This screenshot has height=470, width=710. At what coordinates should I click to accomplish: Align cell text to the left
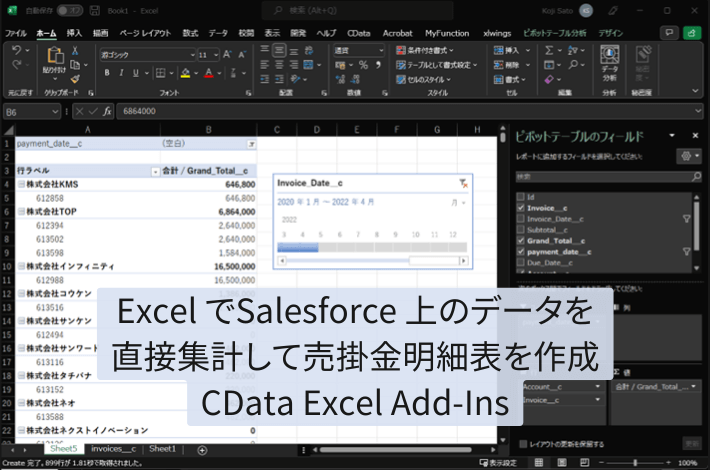click(265, 65)
